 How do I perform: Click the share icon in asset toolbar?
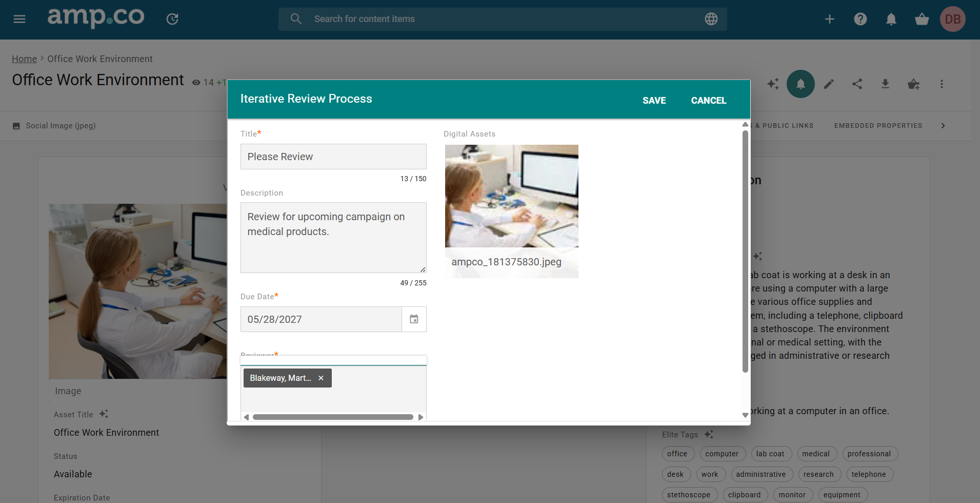pos(857,84)
